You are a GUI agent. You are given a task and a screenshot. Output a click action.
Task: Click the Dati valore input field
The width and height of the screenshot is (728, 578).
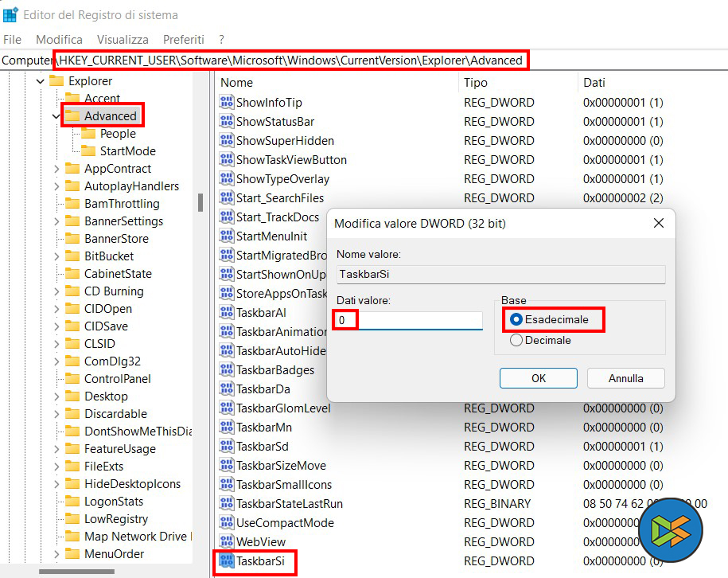[409, 320]
